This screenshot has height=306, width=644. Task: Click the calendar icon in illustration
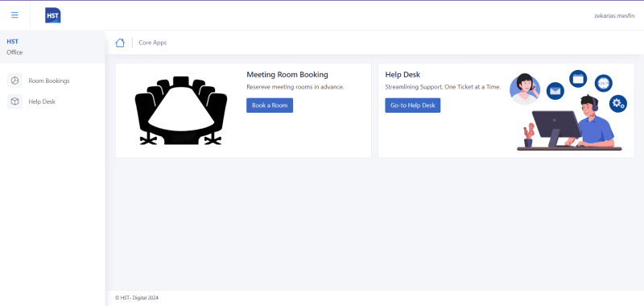coord(578,78)
